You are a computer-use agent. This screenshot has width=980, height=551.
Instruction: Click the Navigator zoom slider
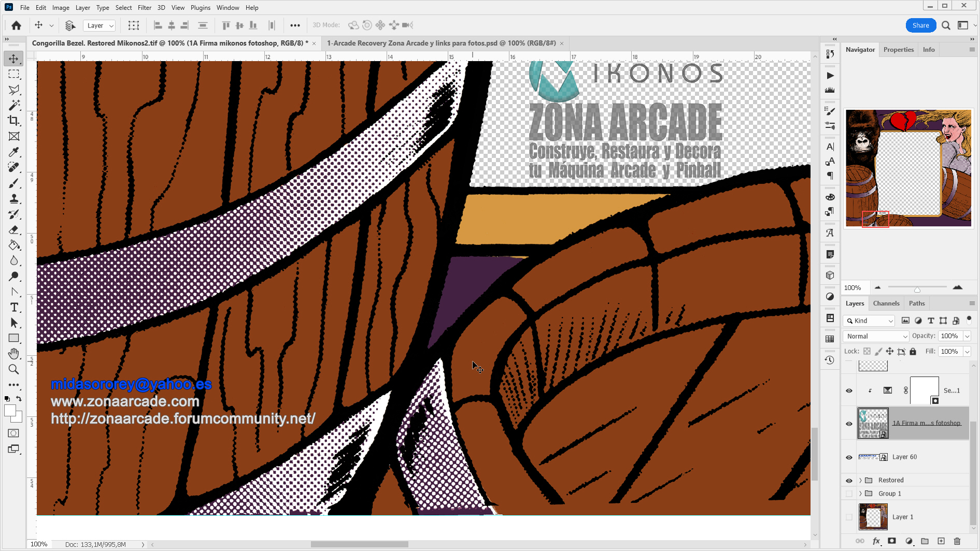(917, 288)
